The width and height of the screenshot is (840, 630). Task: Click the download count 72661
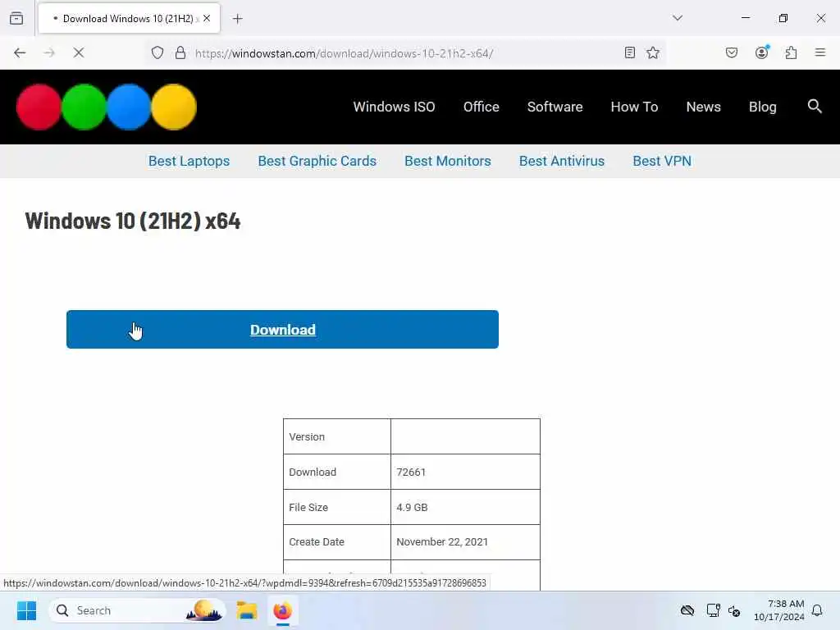point(411,472)
